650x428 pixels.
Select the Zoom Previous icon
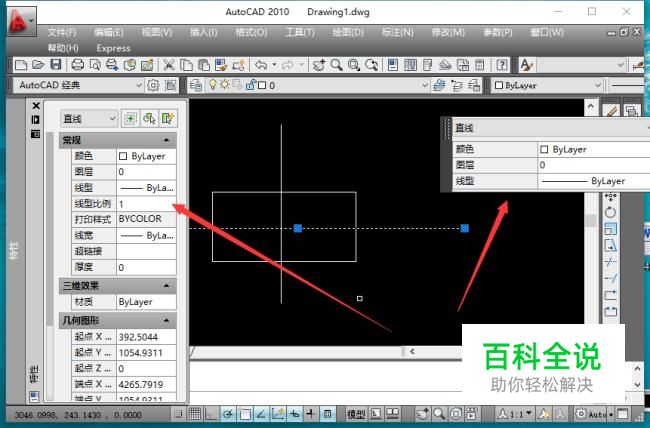(x=371, y=65)
